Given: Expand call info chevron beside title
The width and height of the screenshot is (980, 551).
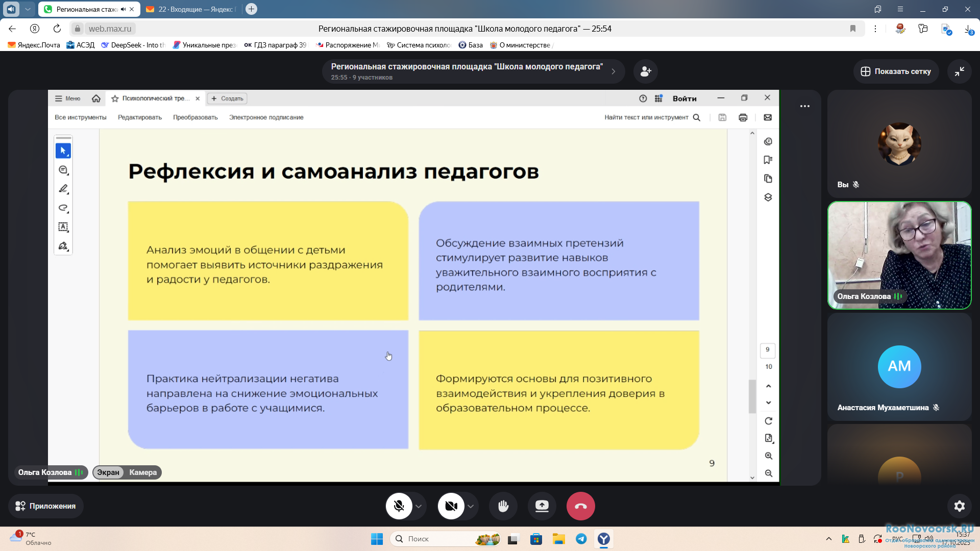Looking at the screenshot, I should [613, 71].
